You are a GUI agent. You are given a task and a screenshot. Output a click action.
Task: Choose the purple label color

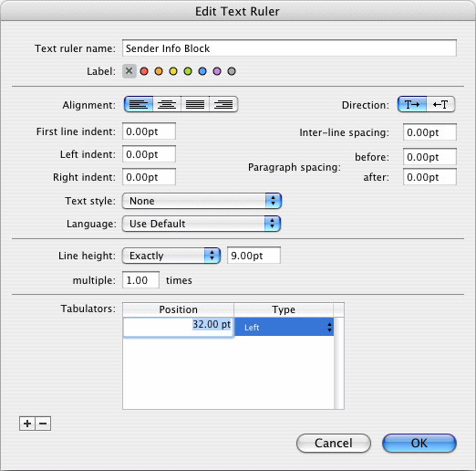(217, 71)
